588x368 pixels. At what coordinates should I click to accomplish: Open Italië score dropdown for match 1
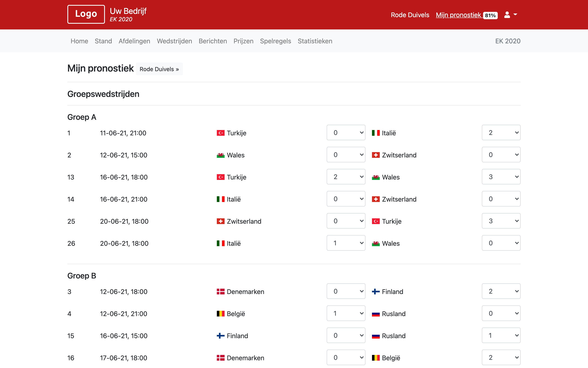501,133
